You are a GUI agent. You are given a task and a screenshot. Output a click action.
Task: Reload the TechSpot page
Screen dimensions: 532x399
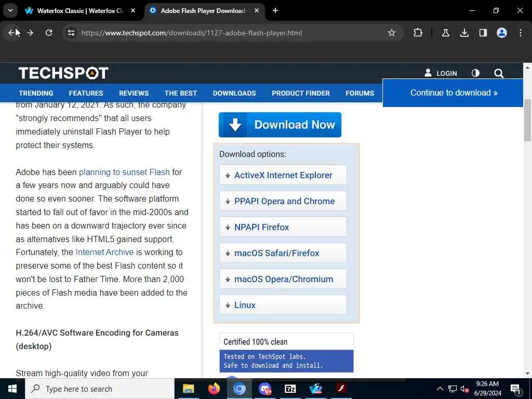pos(49,33)
